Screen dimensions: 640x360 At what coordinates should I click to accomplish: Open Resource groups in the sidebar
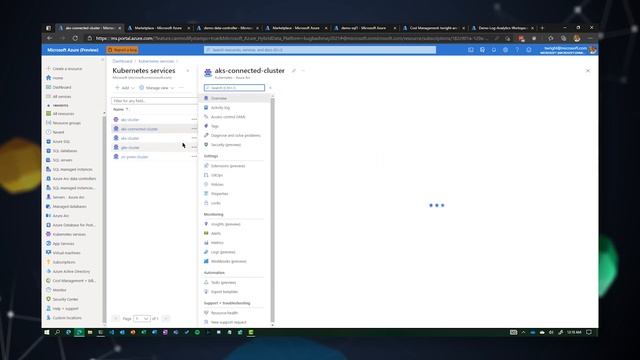[x=67, y=123]
